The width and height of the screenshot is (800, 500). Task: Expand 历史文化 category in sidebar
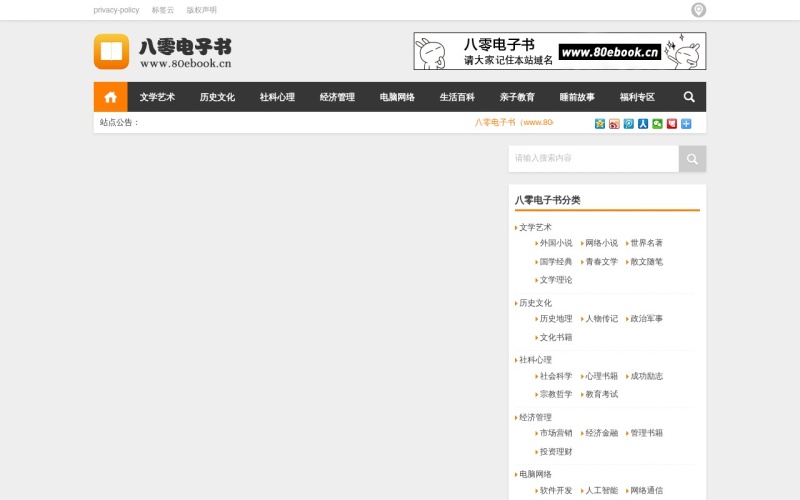point(535,303)
